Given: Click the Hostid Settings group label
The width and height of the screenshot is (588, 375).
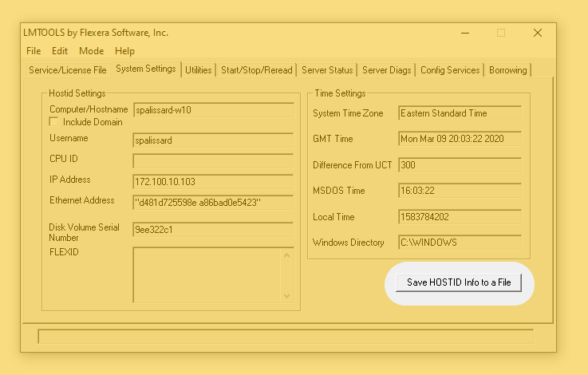Looking at the screenshot, I should (x=77, y=93).
